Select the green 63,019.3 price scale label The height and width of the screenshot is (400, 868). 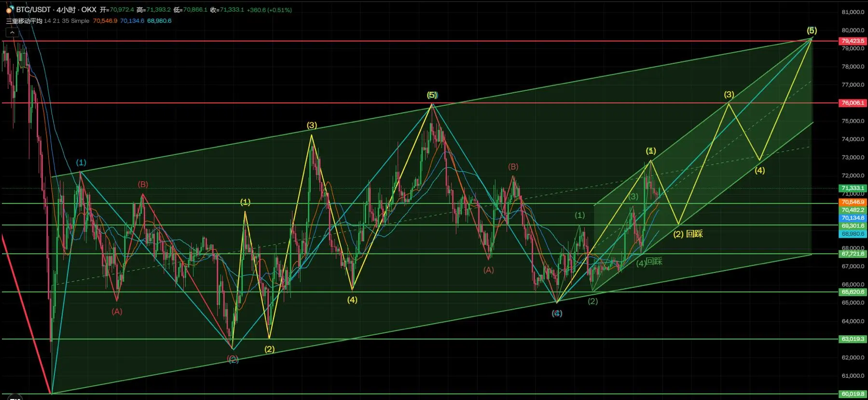click(853, 339)
